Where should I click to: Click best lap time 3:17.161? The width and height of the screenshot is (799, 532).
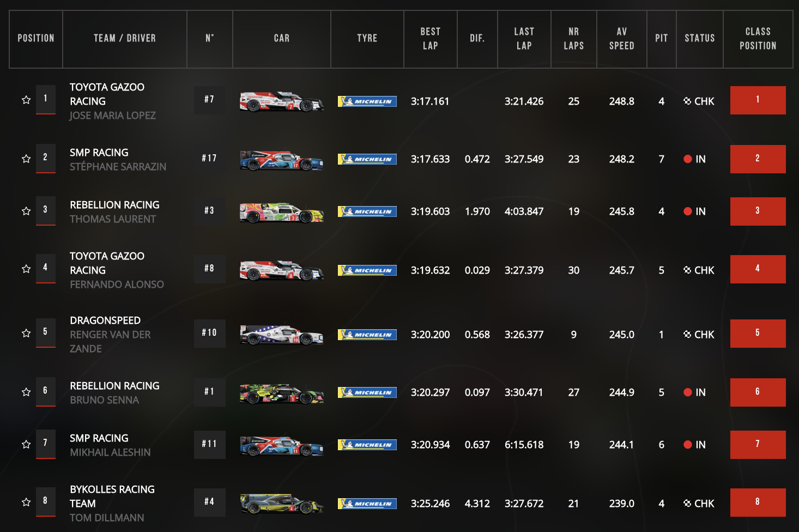(430, 101)
